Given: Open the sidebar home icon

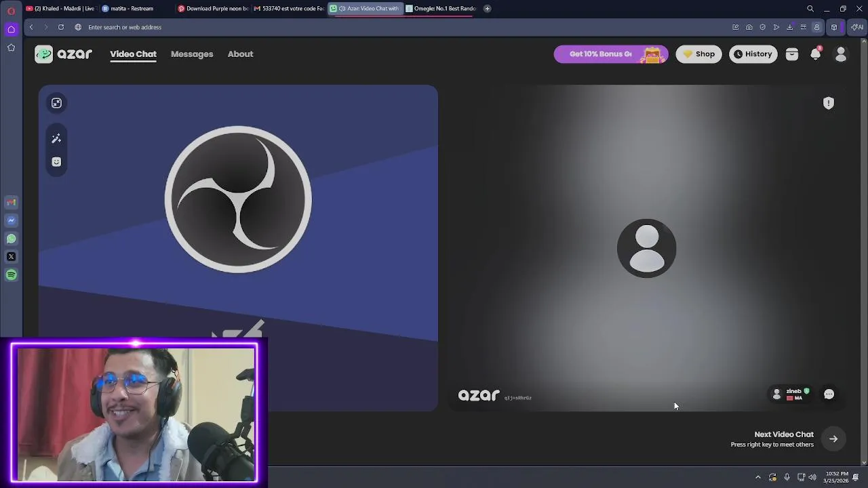Looking at the screenshot, I should (x=11, y=29).
